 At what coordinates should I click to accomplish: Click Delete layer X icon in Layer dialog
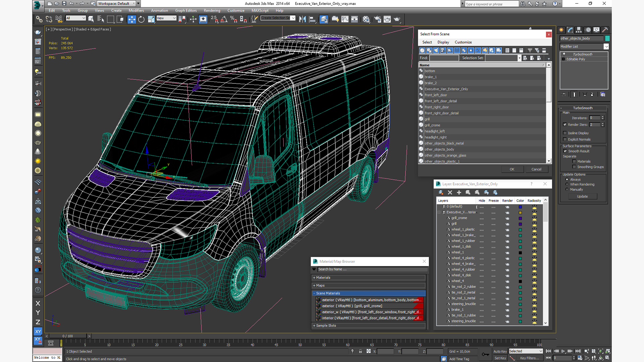450,192
